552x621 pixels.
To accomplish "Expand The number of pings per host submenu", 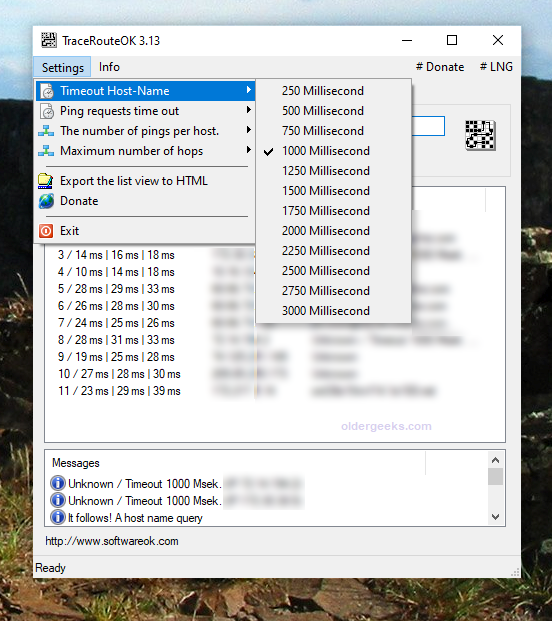I will tap(145, 131).
